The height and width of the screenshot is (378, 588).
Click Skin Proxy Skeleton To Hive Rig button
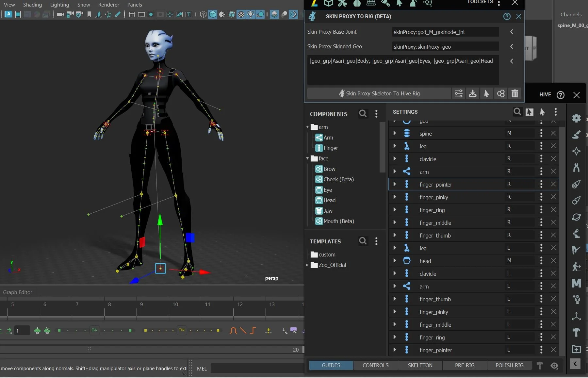coord(379,94)
